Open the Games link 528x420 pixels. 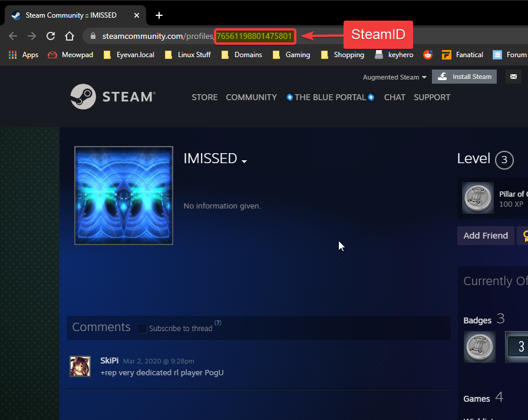(x=477, y=399)
